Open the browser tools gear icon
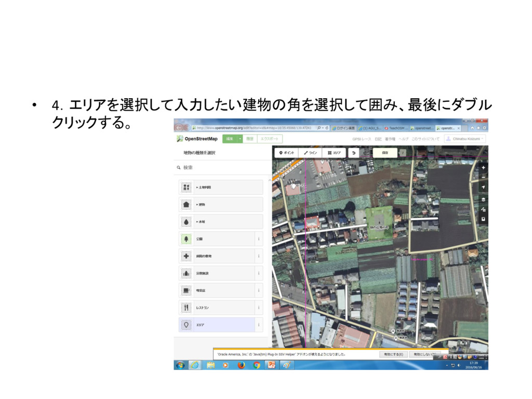 (x=485, y=128)
